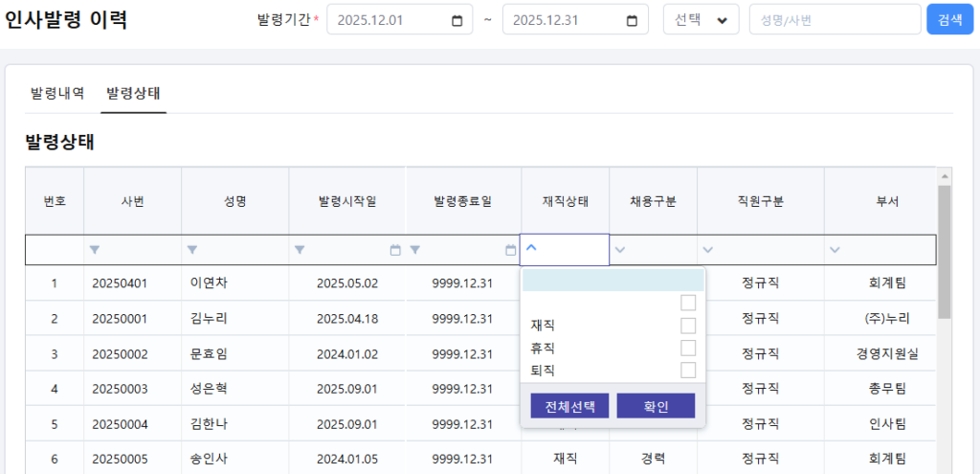Check the 재직 checkbox in filter list
This screenshot has width=980, height=474.
click(x=687, y=326)
